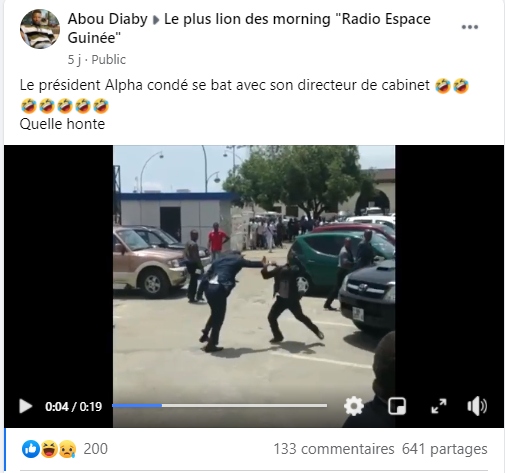Click the like reaction icon

point(31,449)
